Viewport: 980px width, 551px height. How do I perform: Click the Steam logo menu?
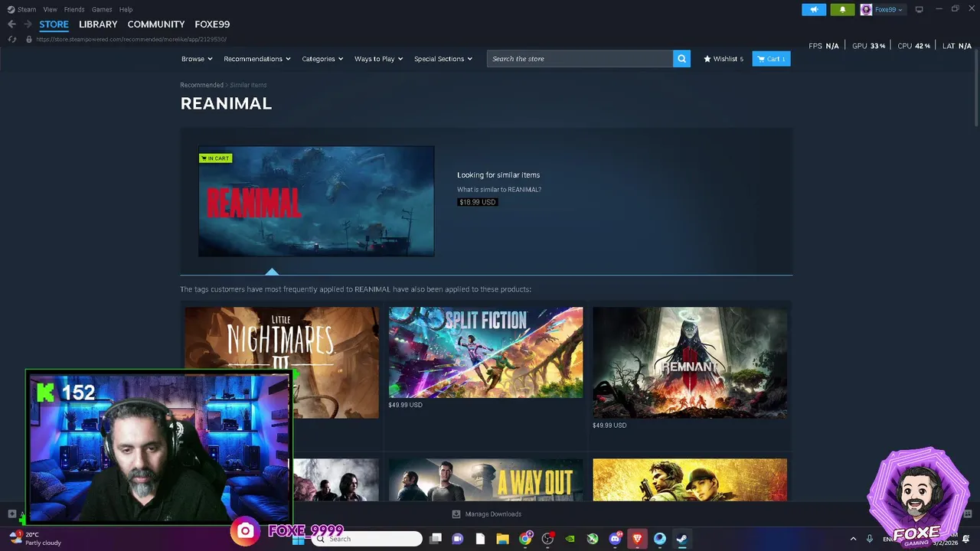(x=21, y=9)
